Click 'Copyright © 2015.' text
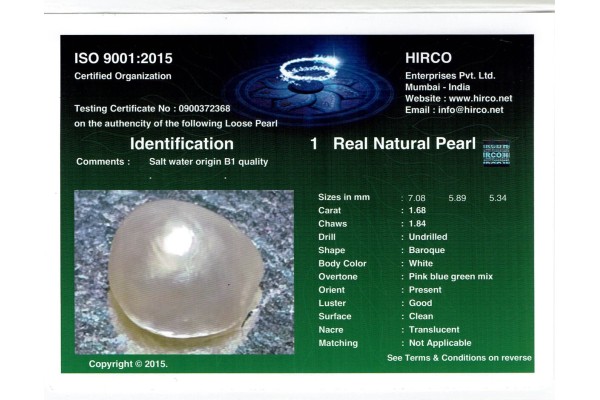 pos(128,364)
